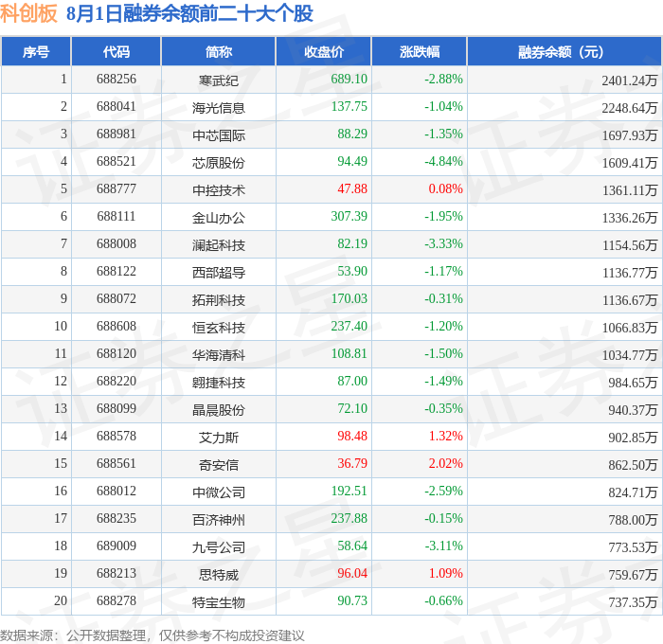
Task: Select stock code 688256
Action: [x=116, y=79]
